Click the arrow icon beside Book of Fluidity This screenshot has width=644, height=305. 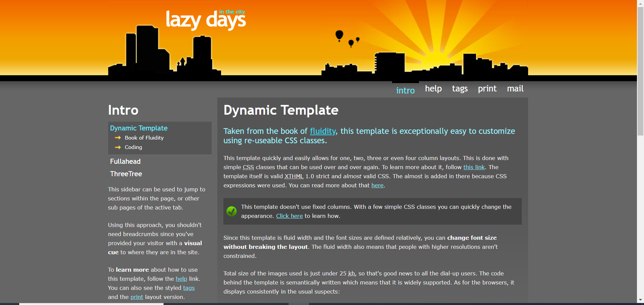118,138
